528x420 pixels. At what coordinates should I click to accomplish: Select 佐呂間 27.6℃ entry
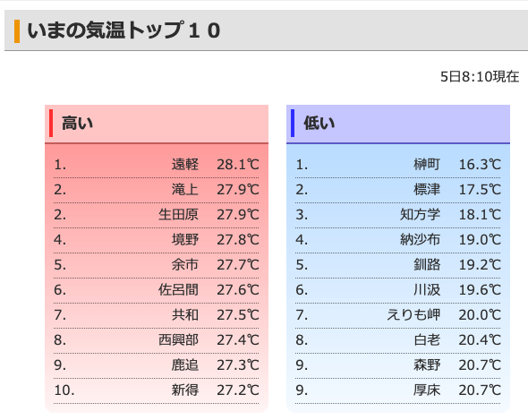point(157,290)
